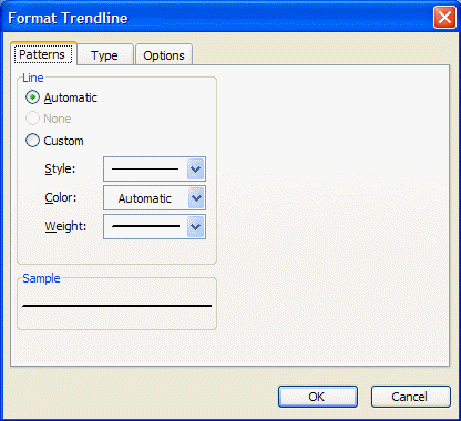Click the sample line preview
The width and height of the screenshot is (461, 421).
pyautogui.click(x=117, y=305)
